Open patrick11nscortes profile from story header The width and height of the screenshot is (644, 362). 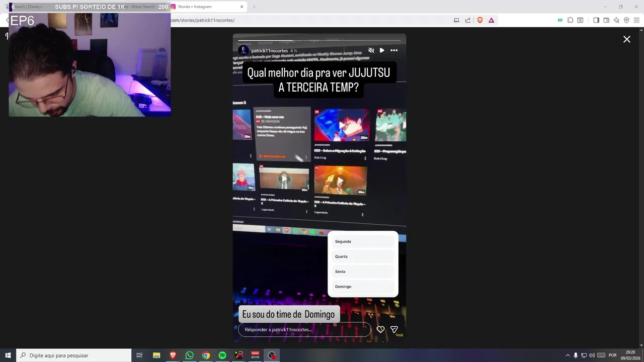(269, 51)
